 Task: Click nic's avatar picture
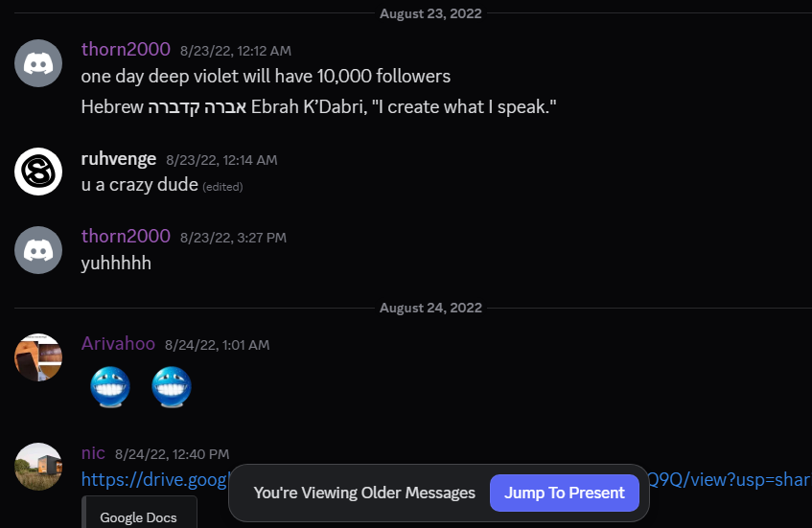[38, 467]
